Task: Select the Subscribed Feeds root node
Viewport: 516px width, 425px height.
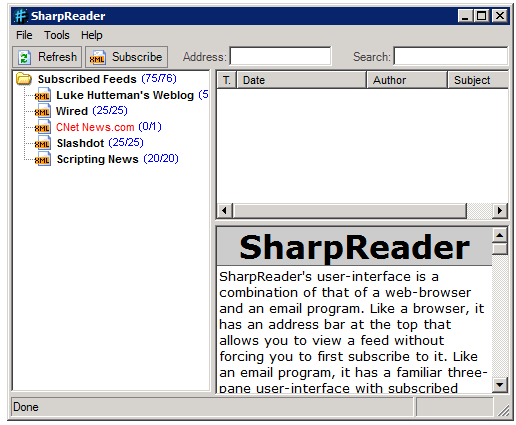Action: coord(87,79)
